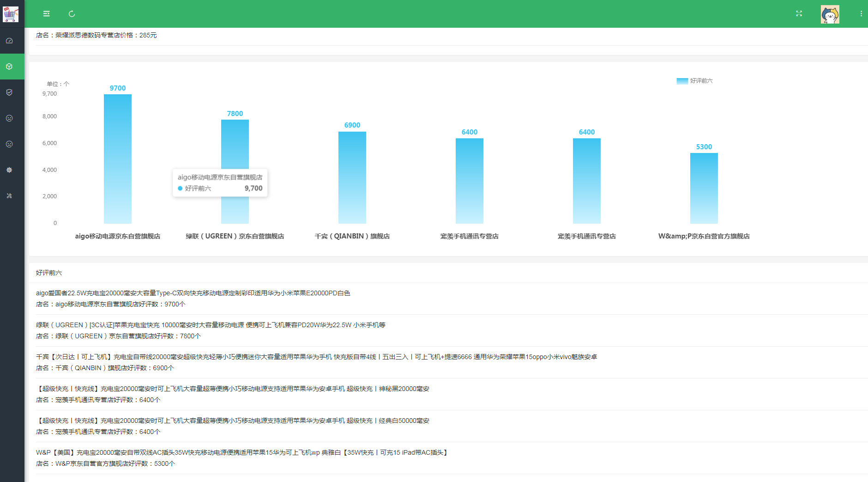Viewport: 868px width, 482px height.
Task: Click the second 宠羡手机通讯专营店 6400 bar
Action: (x=587, y=181)
